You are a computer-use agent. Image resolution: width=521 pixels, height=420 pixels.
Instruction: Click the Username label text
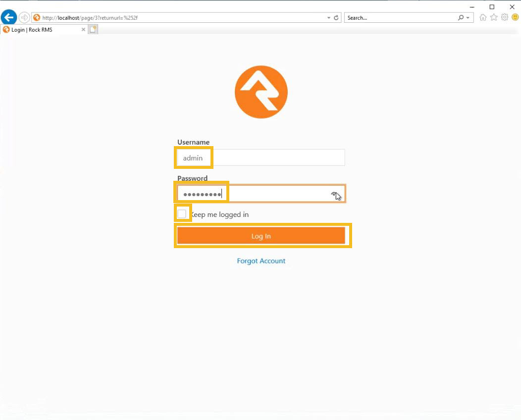[193, 142]
